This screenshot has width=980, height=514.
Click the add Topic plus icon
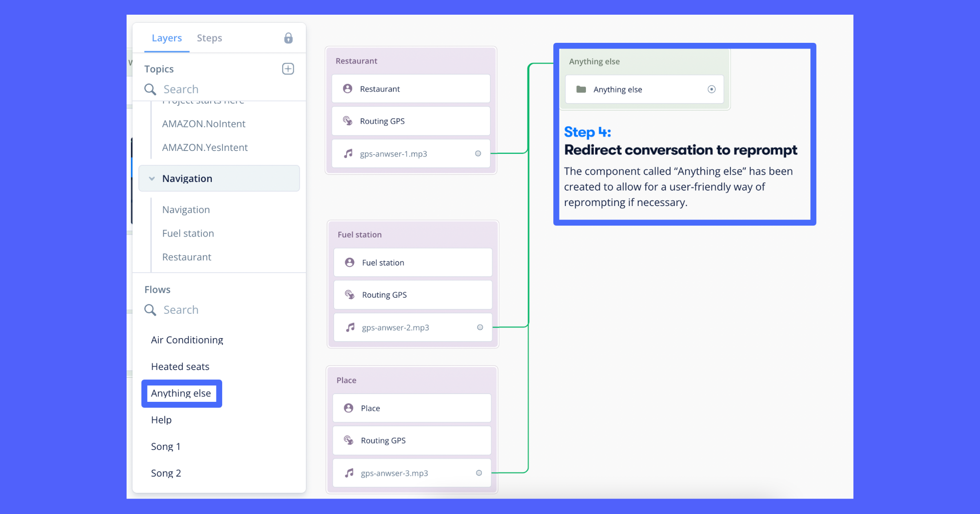(288, 69)
